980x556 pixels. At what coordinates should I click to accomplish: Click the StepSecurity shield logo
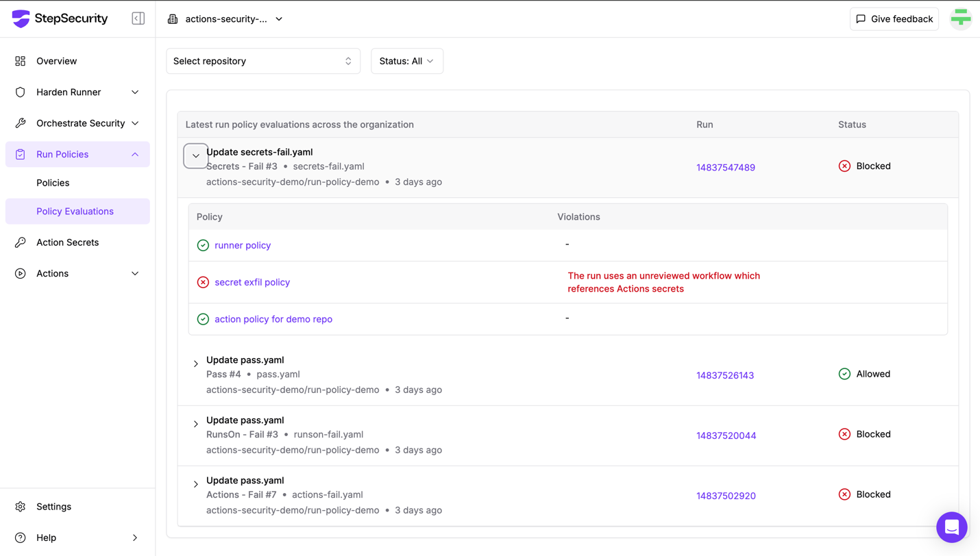tap(21, 18)
